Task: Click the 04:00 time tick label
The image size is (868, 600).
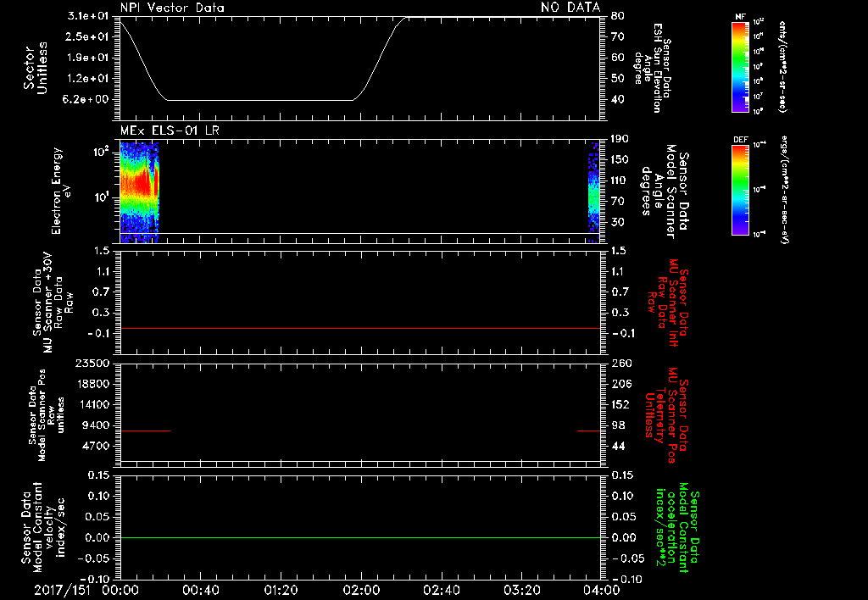Action: click(x=602, y=590)
